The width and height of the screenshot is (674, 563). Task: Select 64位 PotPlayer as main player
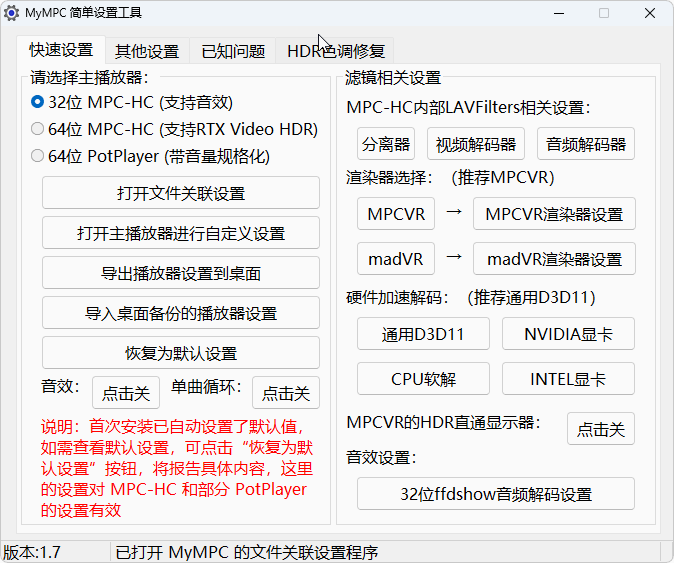150,156
